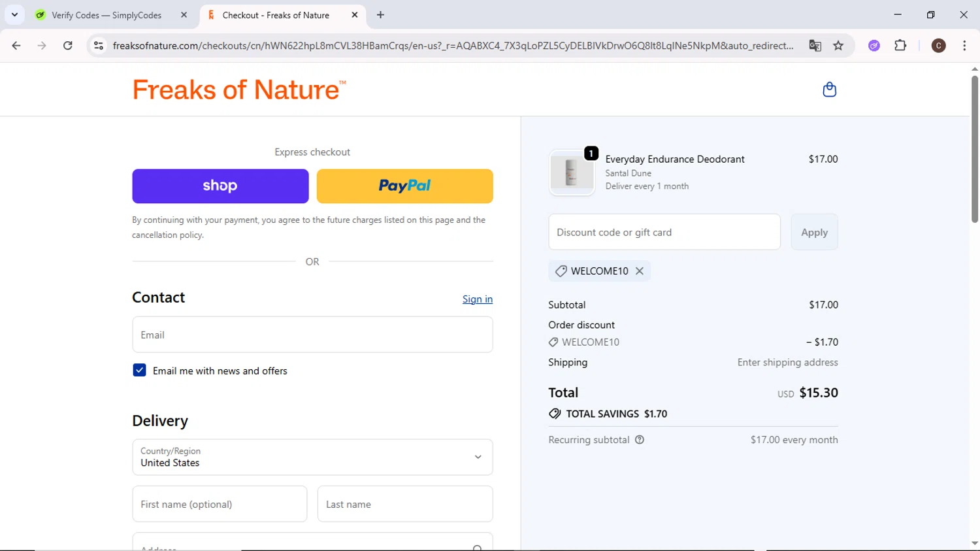Focus the Email input field
Screen dimensions: 980x551
point(312,335)
